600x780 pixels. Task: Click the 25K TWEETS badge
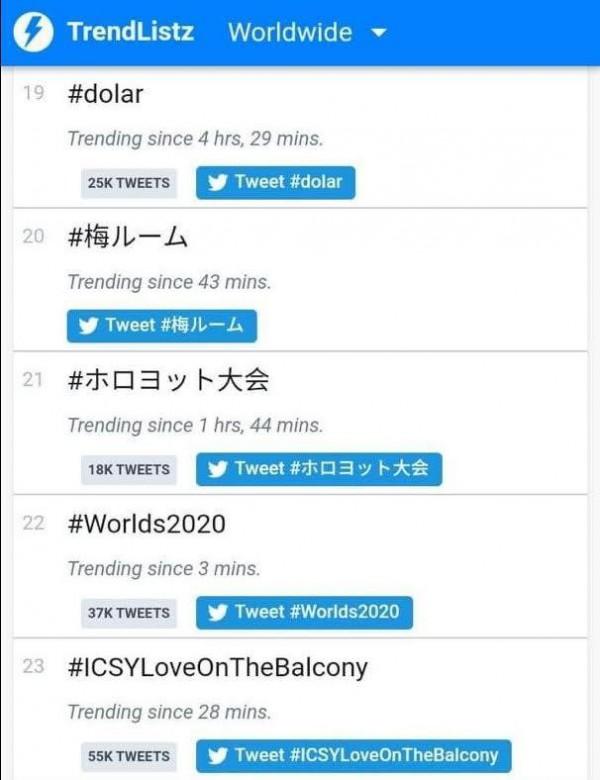click(x=129, y=183)
